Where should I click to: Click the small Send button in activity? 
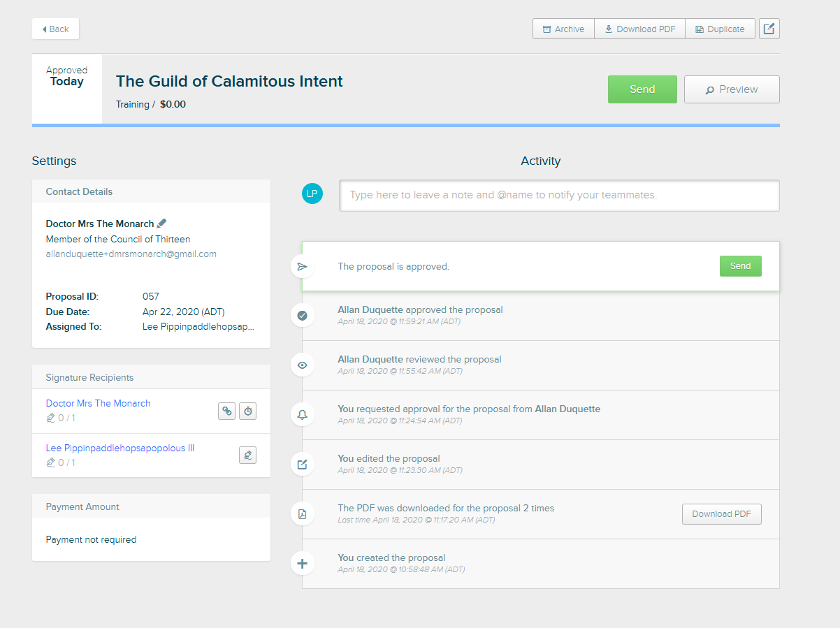tap(740, 266)
